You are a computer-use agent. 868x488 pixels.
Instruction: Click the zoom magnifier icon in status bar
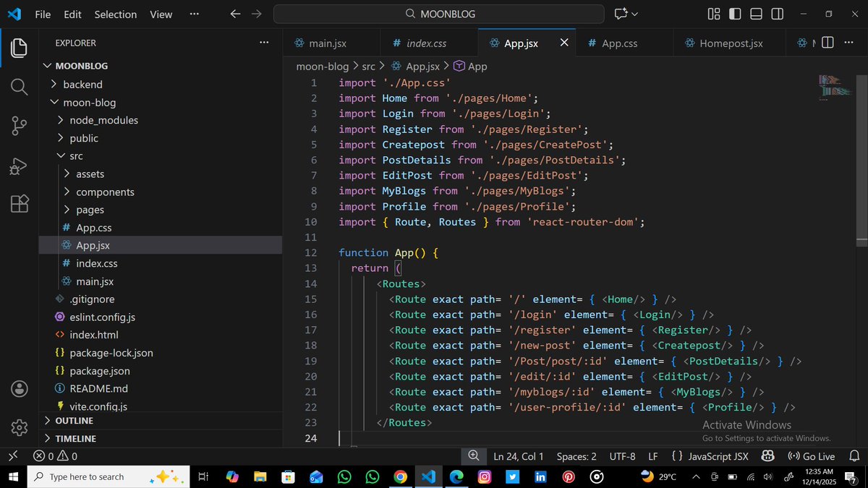pyautogui.click(x=474, y=456)
